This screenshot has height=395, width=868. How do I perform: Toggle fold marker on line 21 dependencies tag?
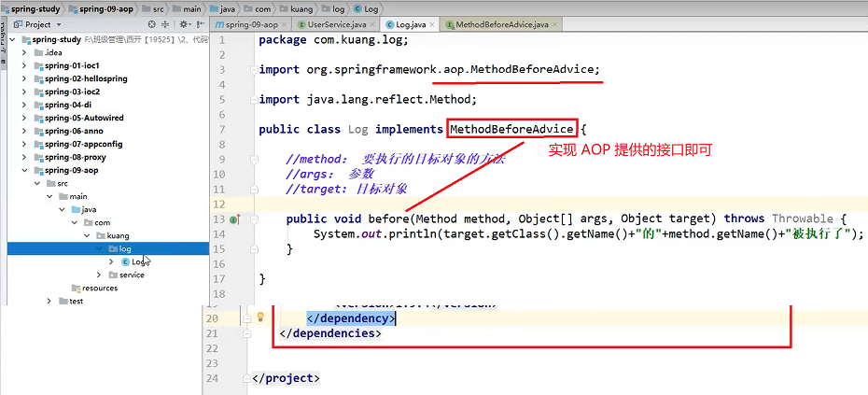click(247, 333)
